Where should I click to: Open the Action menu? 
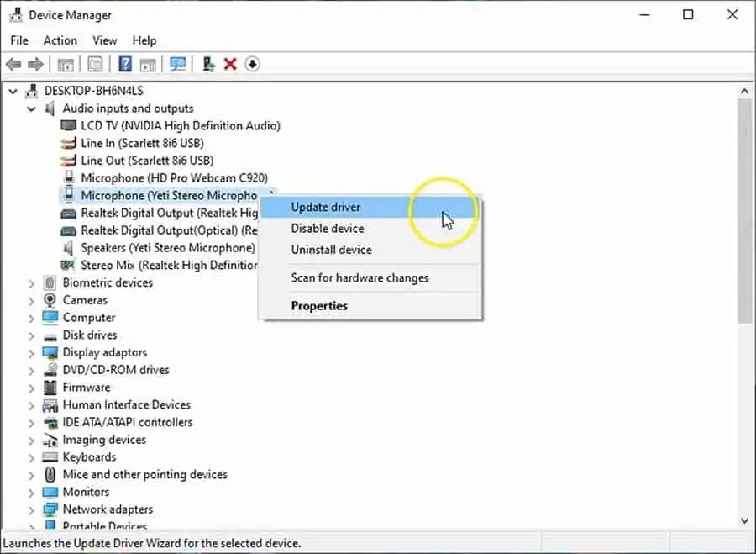[x=60, y=40]
